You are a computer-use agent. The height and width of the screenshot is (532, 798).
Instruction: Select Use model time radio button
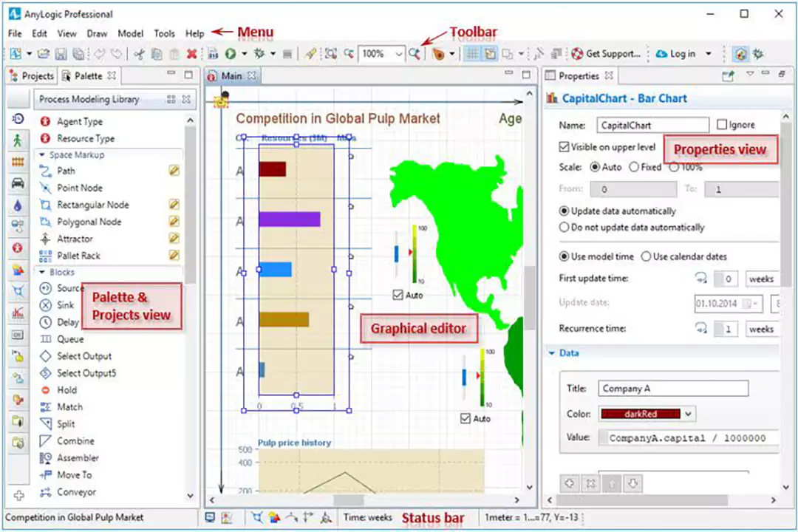tap(564, 256)
